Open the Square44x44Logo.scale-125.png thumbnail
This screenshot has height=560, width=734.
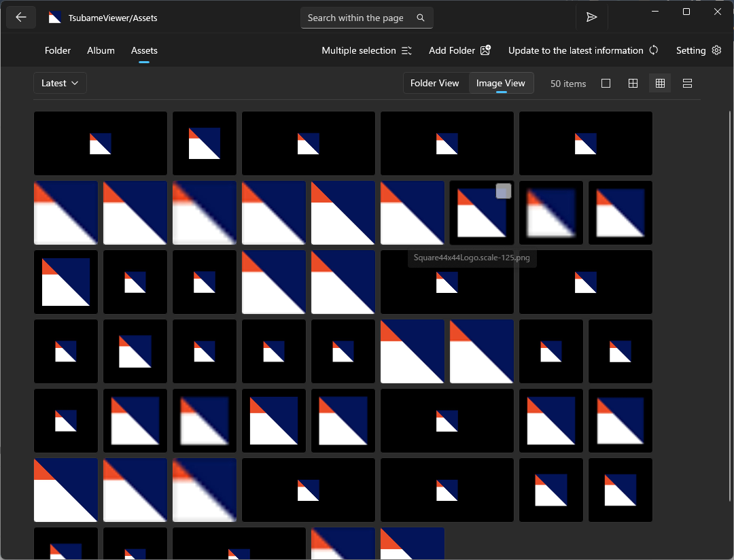click(x=482, y=213)
